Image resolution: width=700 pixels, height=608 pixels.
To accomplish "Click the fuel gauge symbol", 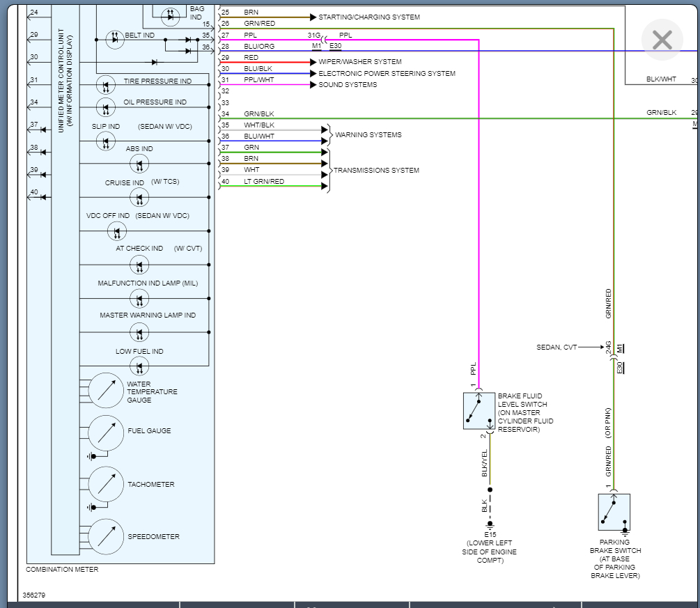I will (106, 432).
